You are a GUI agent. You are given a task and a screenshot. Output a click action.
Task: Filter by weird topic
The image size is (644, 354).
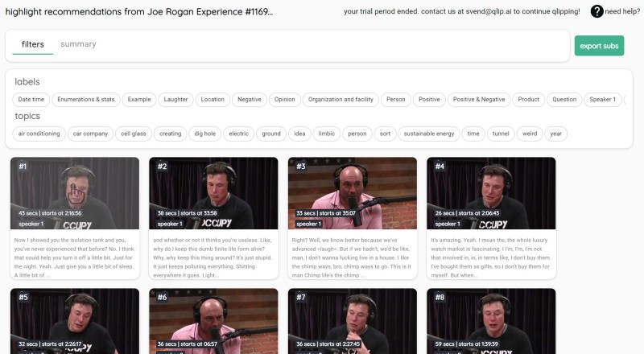tap(530, 134)
